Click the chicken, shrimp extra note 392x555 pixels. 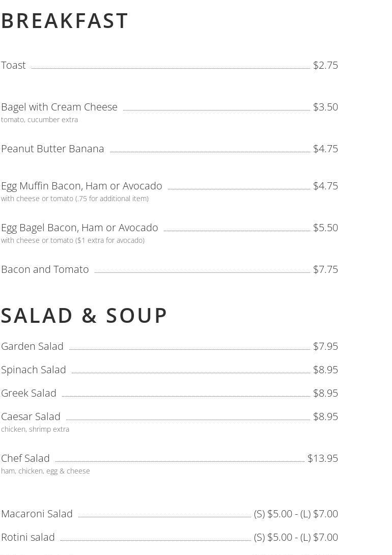tap(35, 429)
